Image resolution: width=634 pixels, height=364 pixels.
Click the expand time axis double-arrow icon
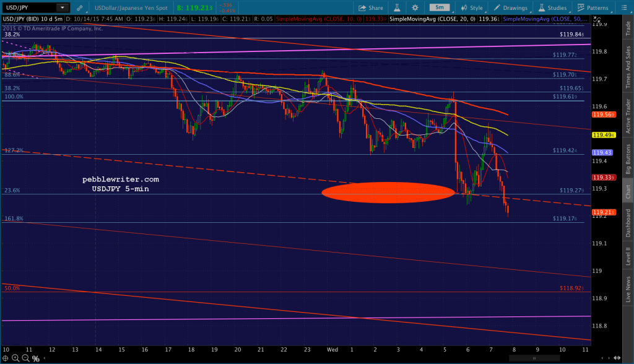(617, 358)
